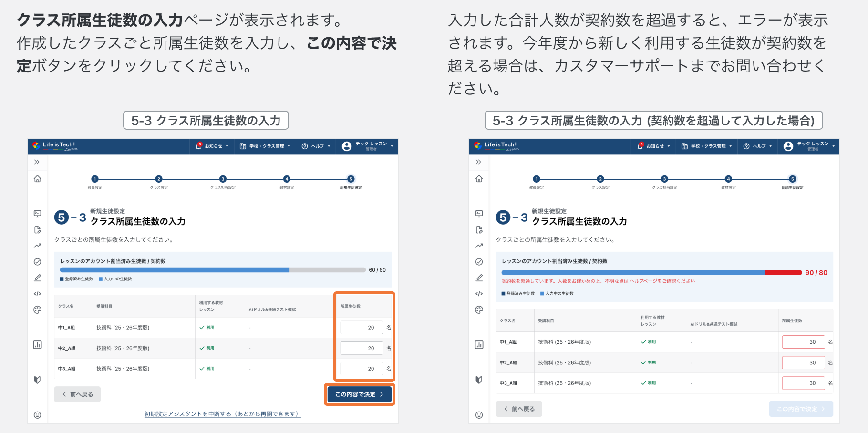Open the bar chart report icon in left screenshot
The width and height of the screenshot is (868, 433).
coord(37,345)
